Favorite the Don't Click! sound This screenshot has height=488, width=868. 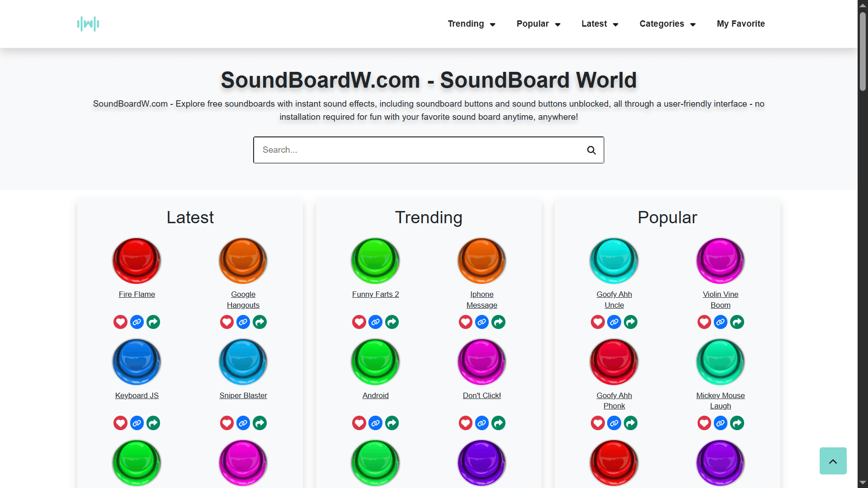[x=465, y=423]
